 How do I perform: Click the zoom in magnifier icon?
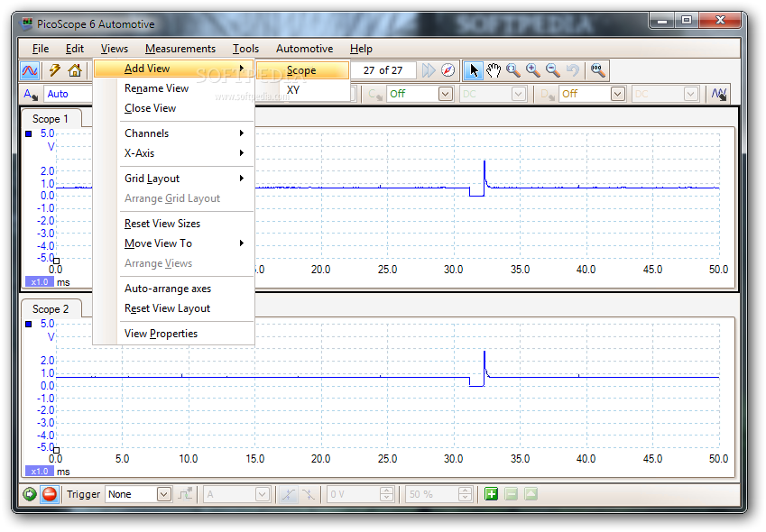(x=533, y=70)
